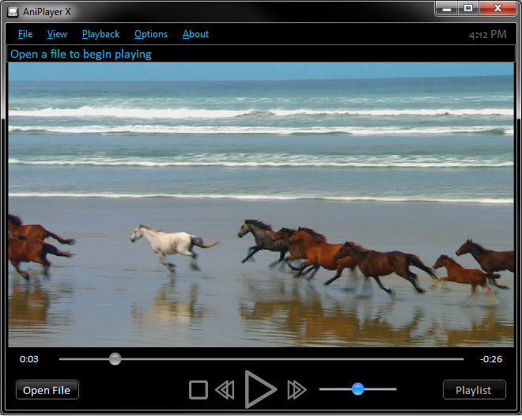Show the Playlist panel
The height and width of the screenshot is (420, 522).
pyautogui.click(x=474, y=390)
